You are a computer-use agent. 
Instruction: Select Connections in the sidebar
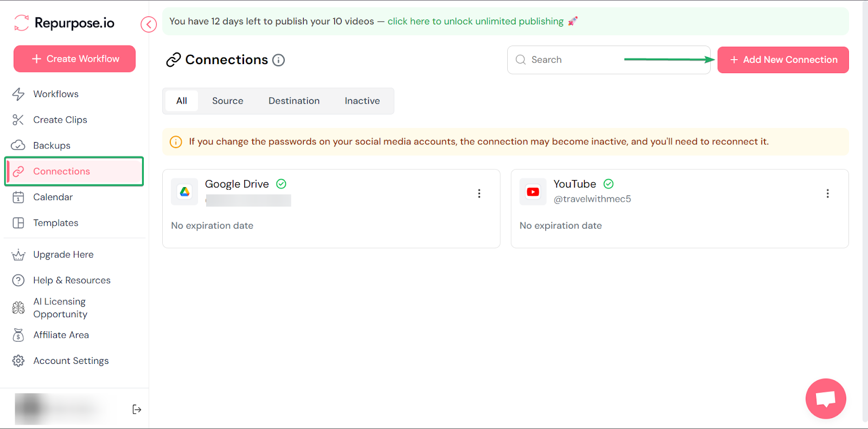tap(74, 171)
